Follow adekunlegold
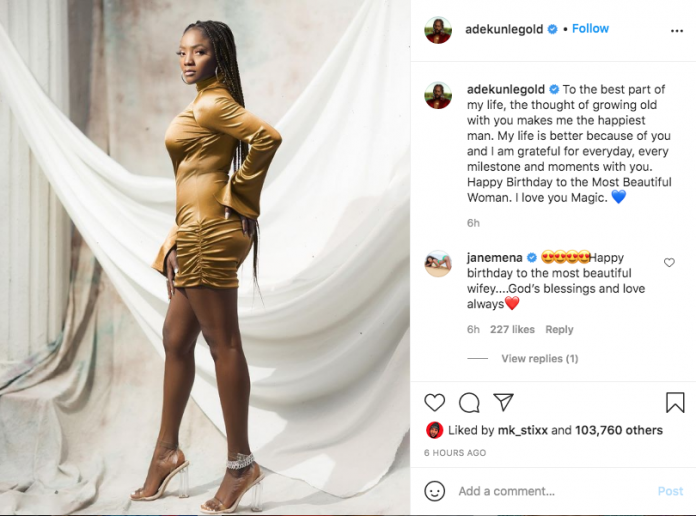Image resolution: width=696 pixels, height=516 pixels. 590,29
